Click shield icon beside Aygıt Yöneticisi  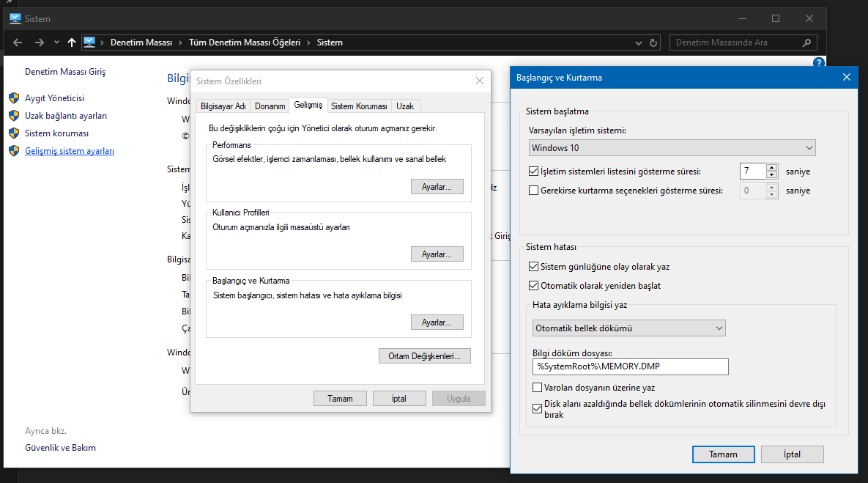point(15,98)
